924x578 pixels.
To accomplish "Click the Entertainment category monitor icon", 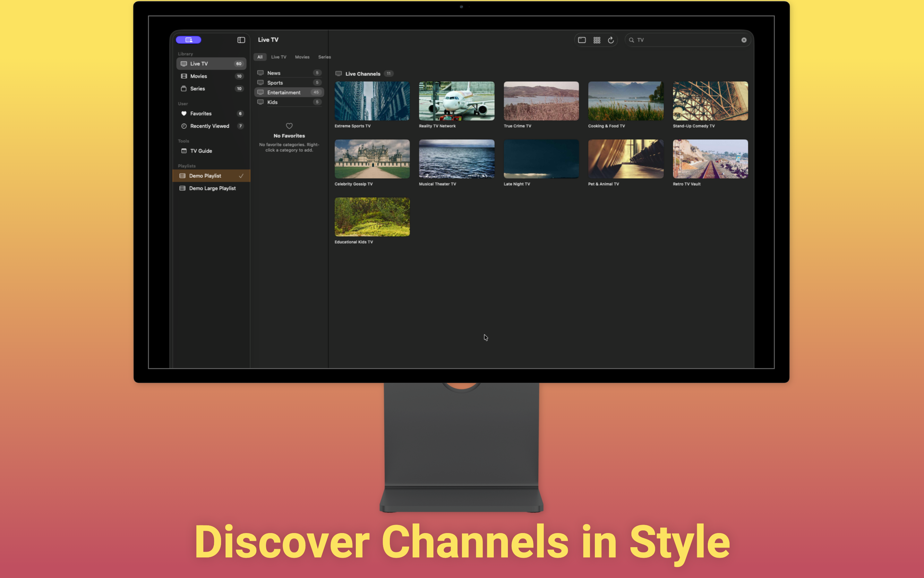I will point(261,92).
